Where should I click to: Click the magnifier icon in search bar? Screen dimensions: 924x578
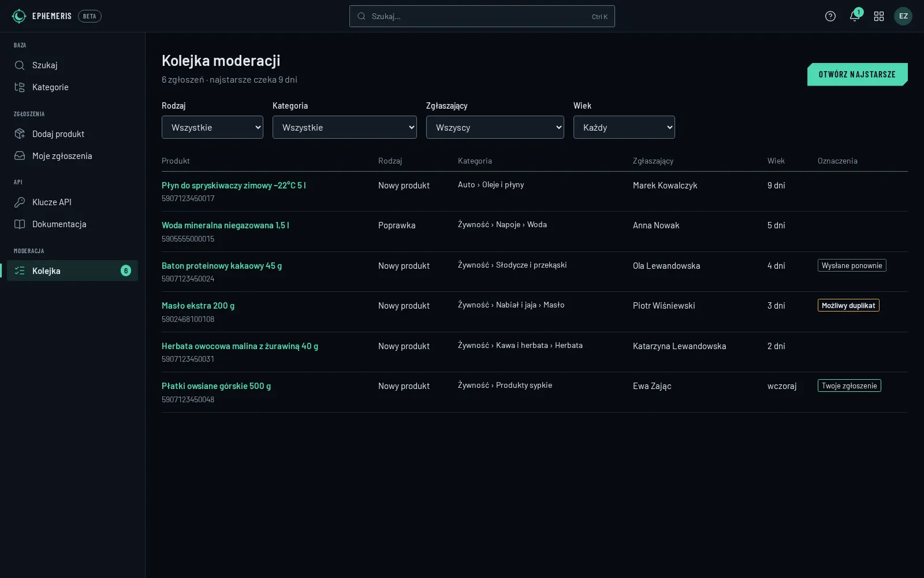(362, 16)
